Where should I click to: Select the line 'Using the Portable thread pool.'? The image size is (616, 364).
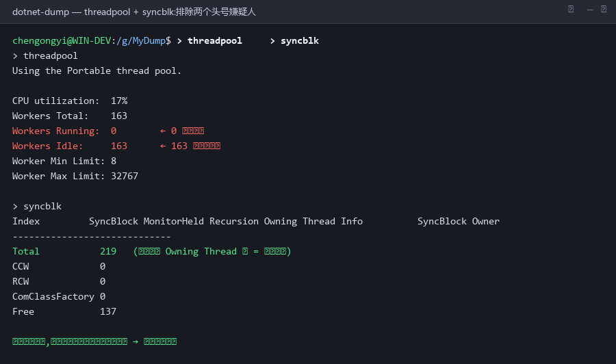tap(97, 70)
